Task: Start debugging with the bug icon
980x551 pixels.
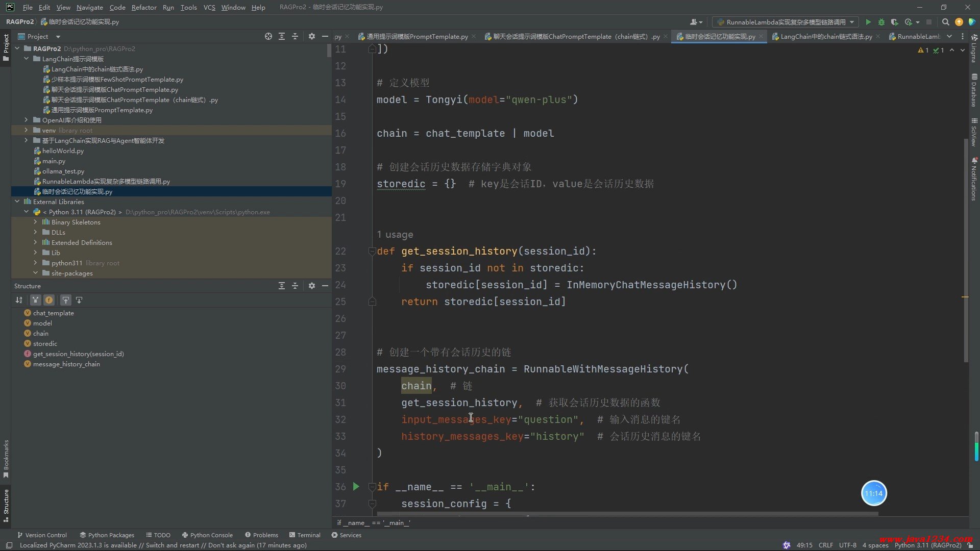Action: (881, 22)
